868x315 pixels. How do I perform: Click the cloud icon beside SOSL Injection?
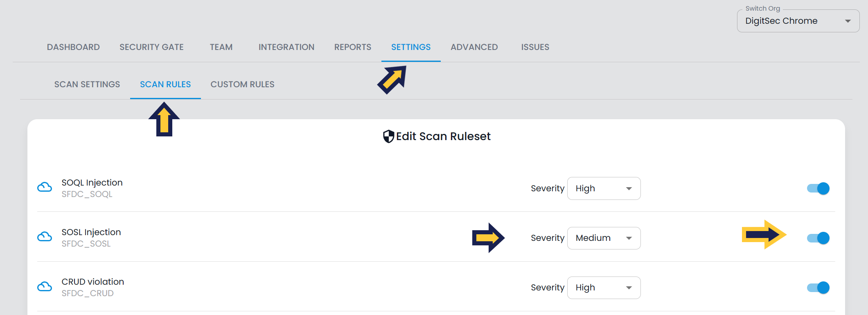tap(45, 237)
